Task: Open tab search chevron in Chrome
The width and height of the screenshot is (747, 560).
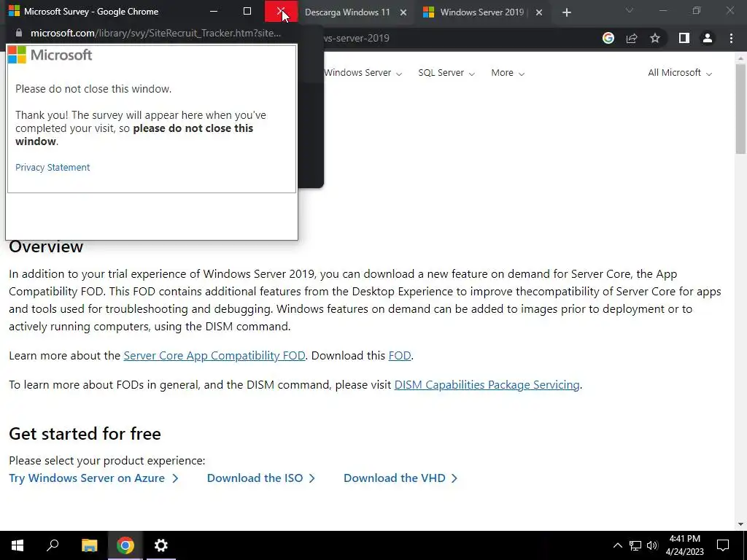Action: (630, 10)
